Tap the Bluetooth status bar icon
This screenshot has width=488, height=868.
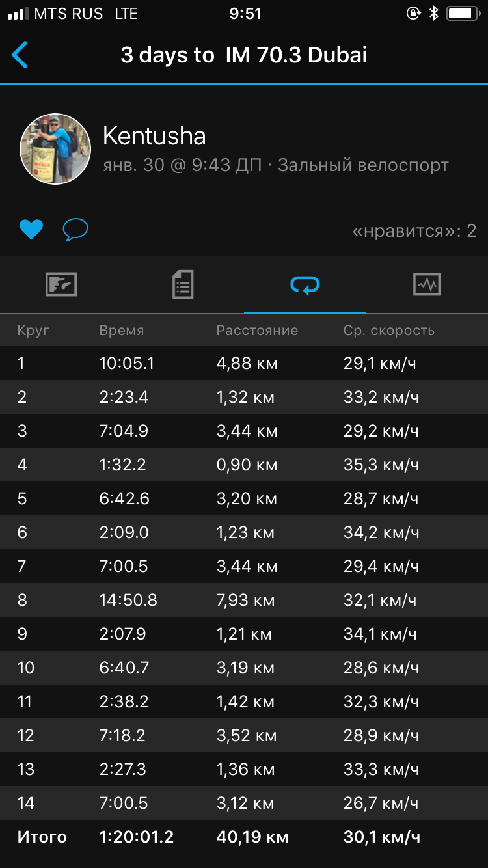click(434, 14)
